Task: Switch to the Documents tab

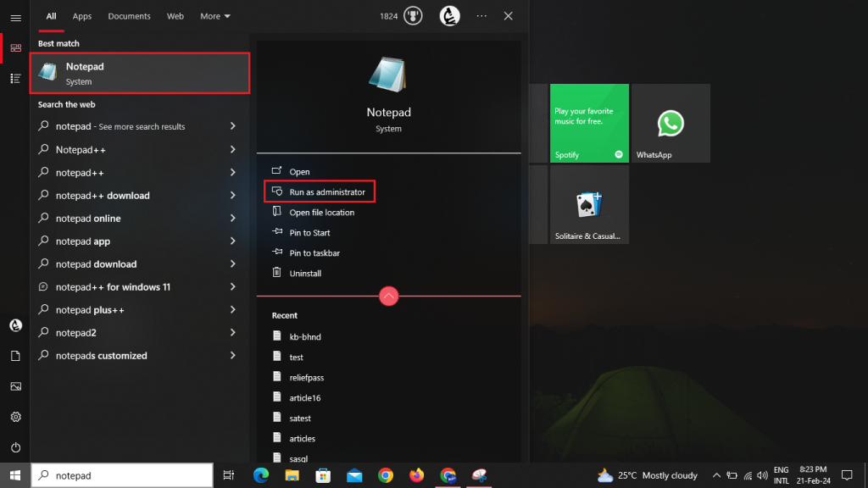Action: 129,16
